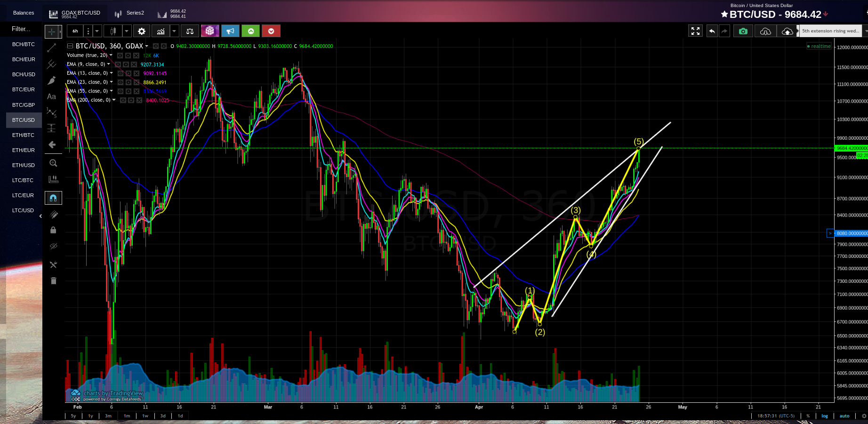Hide the EMA 13 indicator
This screenshot has width=868, height=424.
tap(121, 73)
